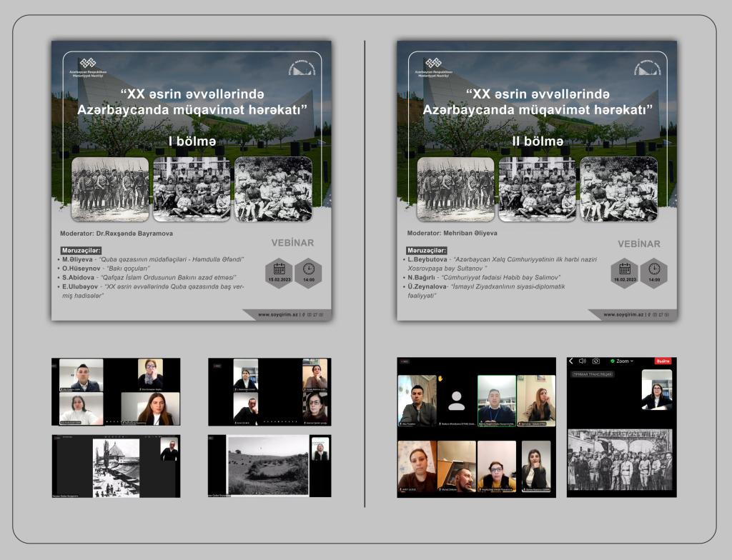Switch camera using the flip-camera icon
The width and height of the screenshot is (732, 560).
[x=595, y=361]
